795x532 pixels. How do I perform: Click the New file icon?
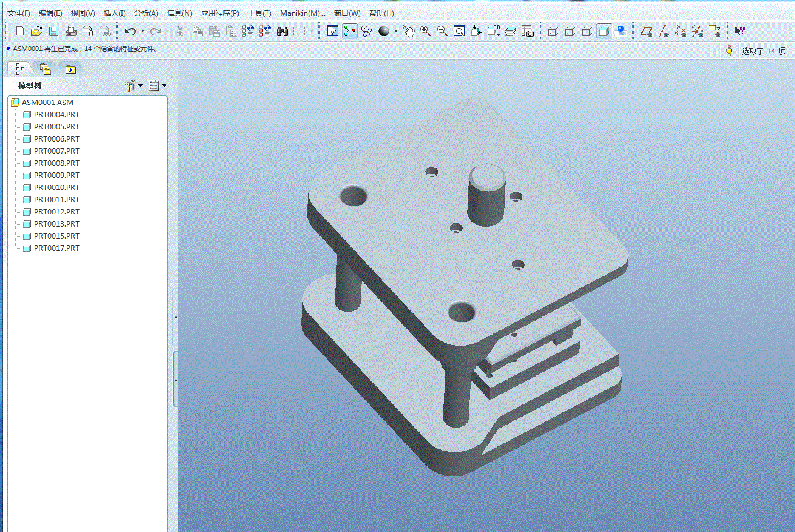pyautogui.click(x=20, y=31)
